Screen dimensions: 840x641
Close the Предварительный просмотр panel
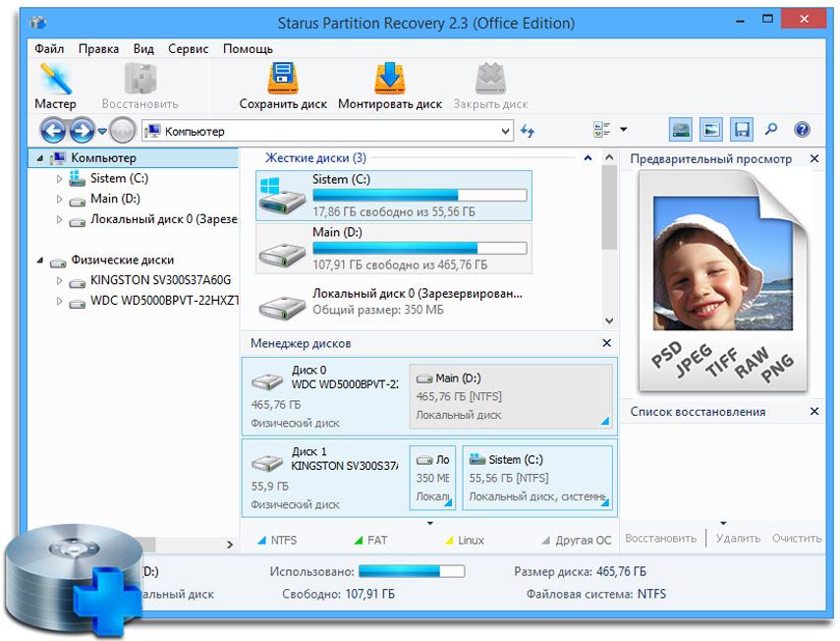[x=814, y=158]
